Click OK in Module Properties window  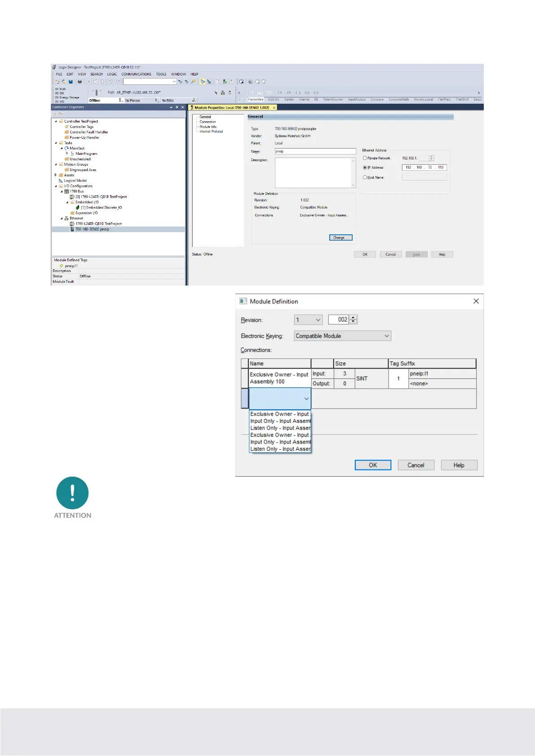[x=365, y=254]
